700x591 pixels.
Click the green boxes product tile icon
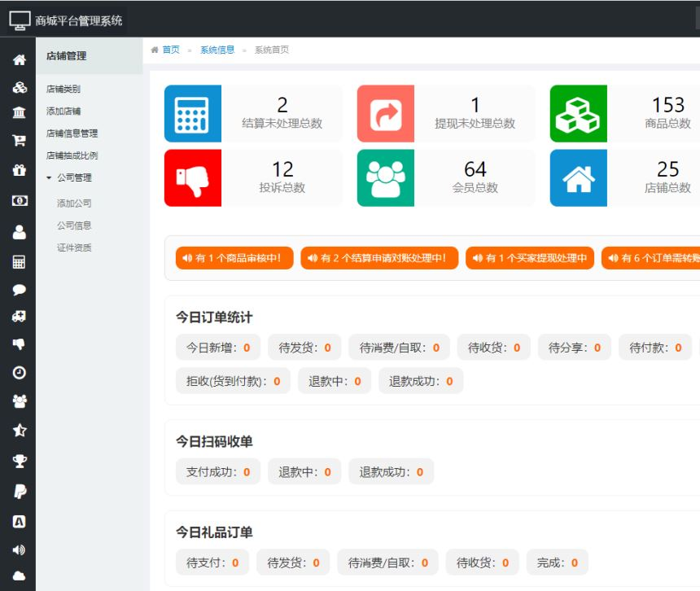[x=579, y=113]
